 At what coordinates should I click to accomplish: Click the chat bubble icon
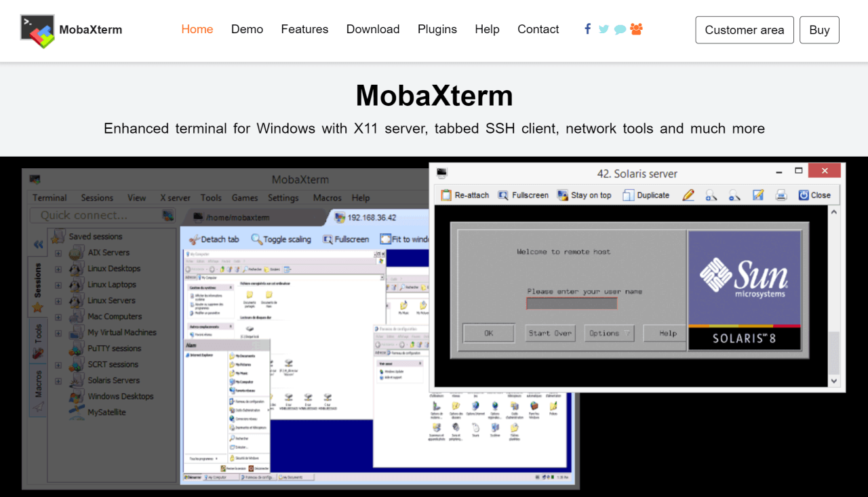coord(620,29)
